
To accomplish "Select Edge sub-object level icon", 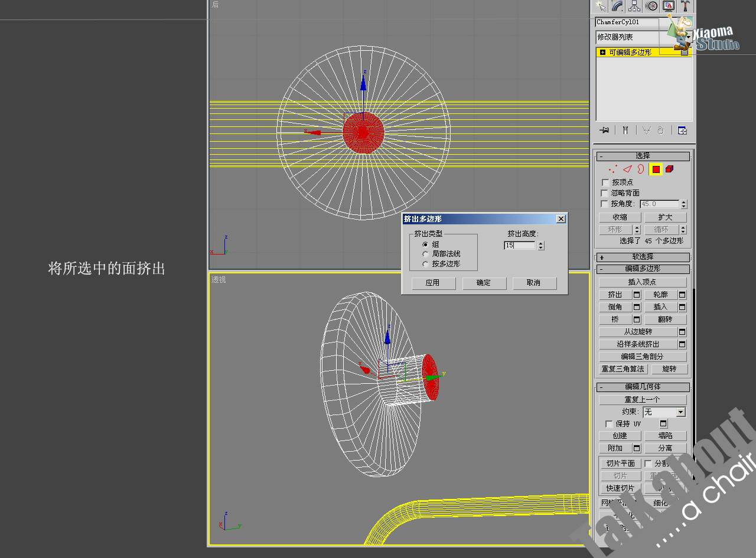I will (627, 169).
